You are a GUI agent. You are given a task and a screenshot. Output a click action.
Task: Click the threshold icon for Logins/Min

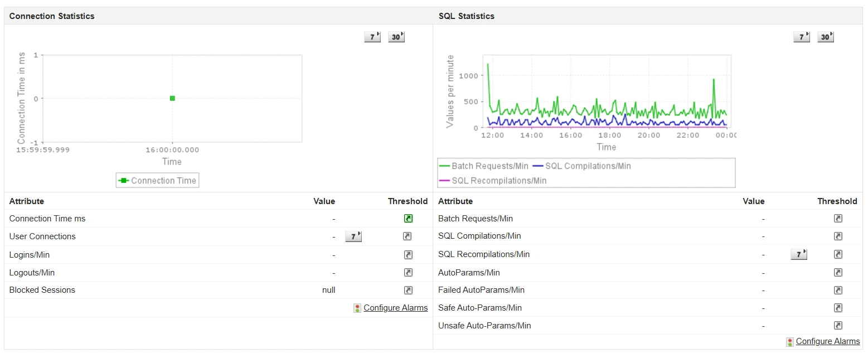[408, 254]
